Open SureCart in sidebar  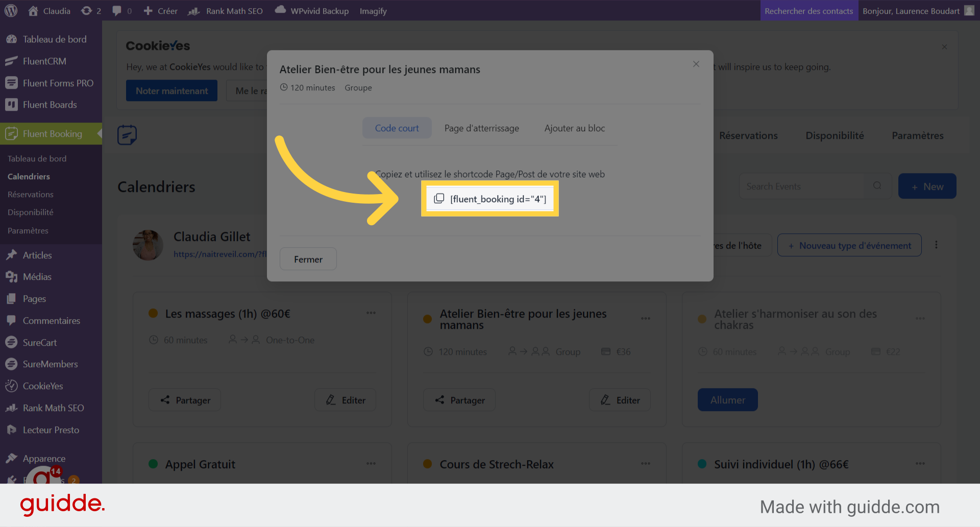(51, 343)
